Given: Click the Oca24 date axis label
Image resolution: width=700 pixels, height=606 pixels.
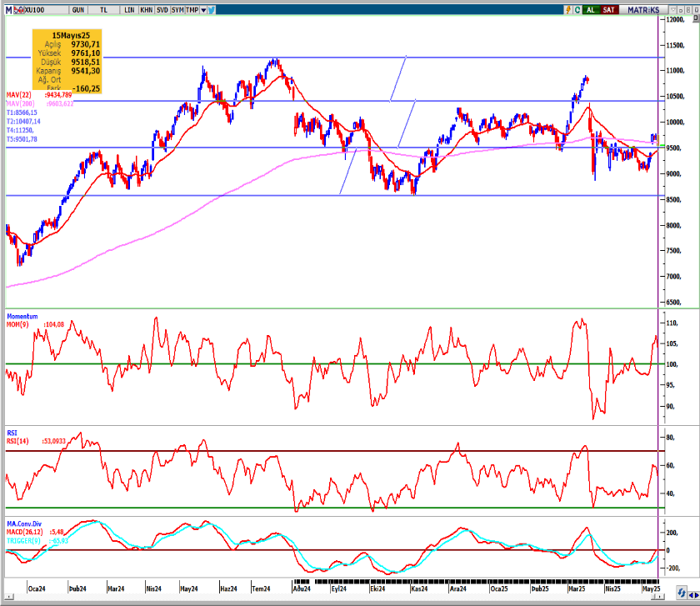Looking at the screenshot, I should coord(37,588).
